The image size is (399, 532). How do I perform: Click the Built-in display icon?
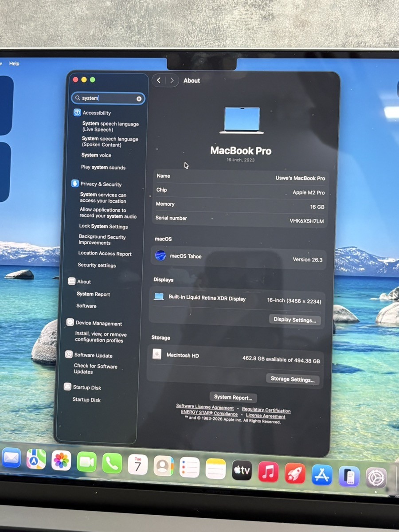[x=159, y=297]
